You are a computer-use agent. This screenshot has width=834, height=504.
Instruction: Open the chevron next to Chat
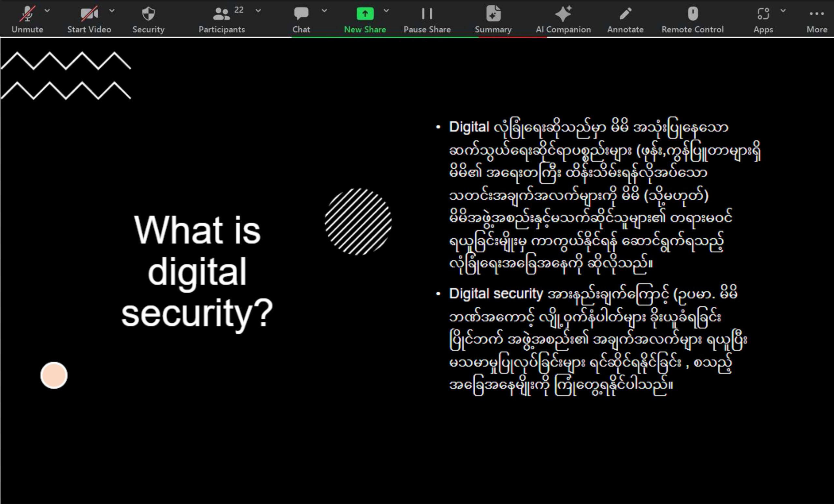coord(324,10)
